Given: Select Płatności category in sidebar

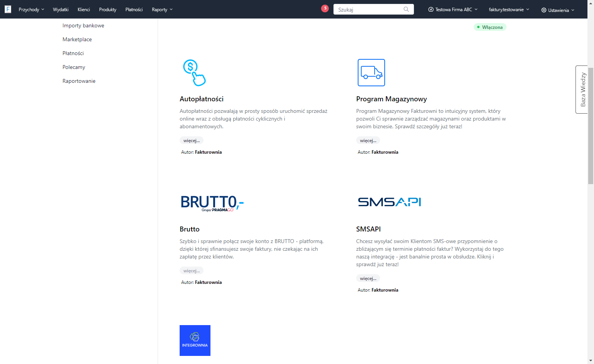Looking at the screenshot, I should (x=73, y=53).
